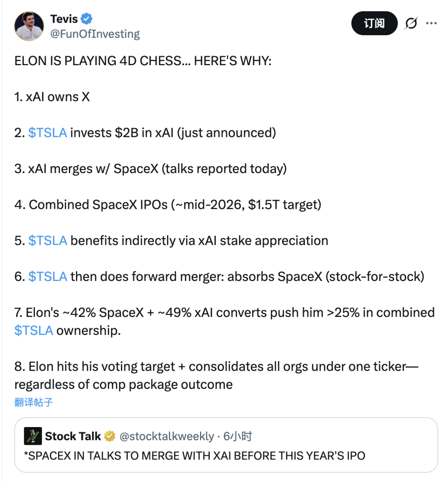Click $TSLA in the 'benefits indirectly' line
The image size is (448, 481).
[x=47, y=241]
